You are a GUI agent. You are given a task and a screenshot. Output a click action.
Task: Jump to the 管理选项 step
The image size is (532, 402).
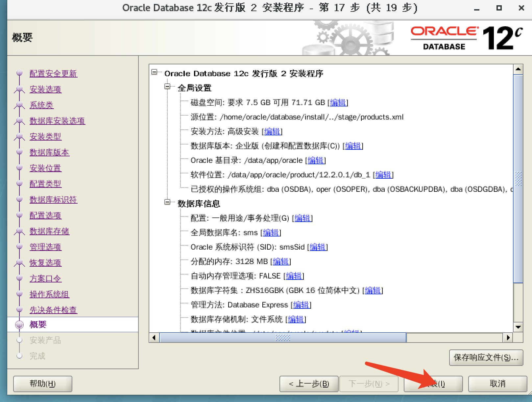[45, 247]
